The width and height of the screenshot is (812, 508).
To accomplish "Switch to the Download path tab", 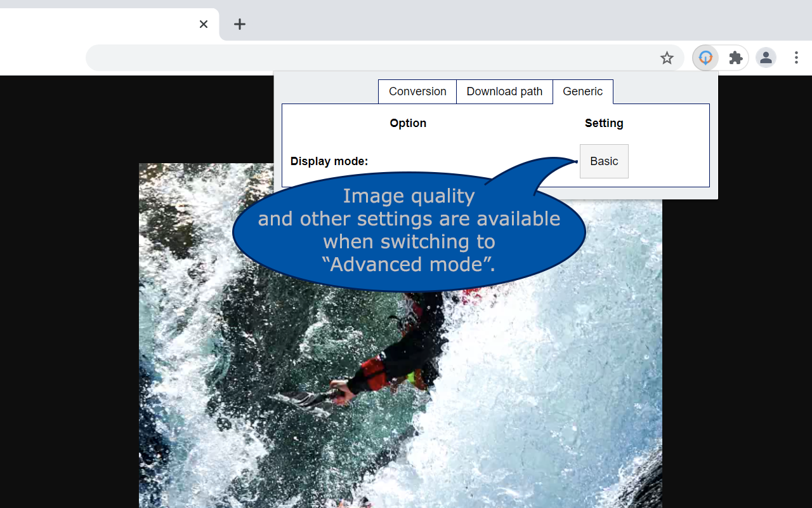I will tap(504, 91).
